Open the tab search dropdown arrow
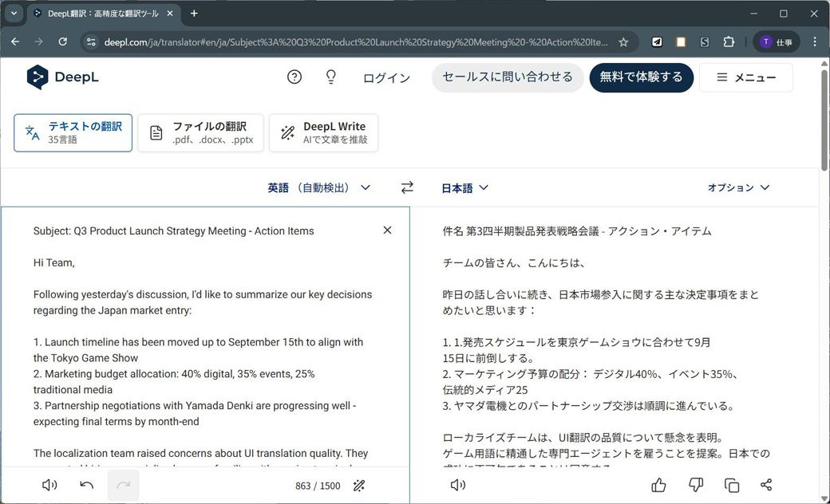The image size is (830, 504). pos(14,14)
